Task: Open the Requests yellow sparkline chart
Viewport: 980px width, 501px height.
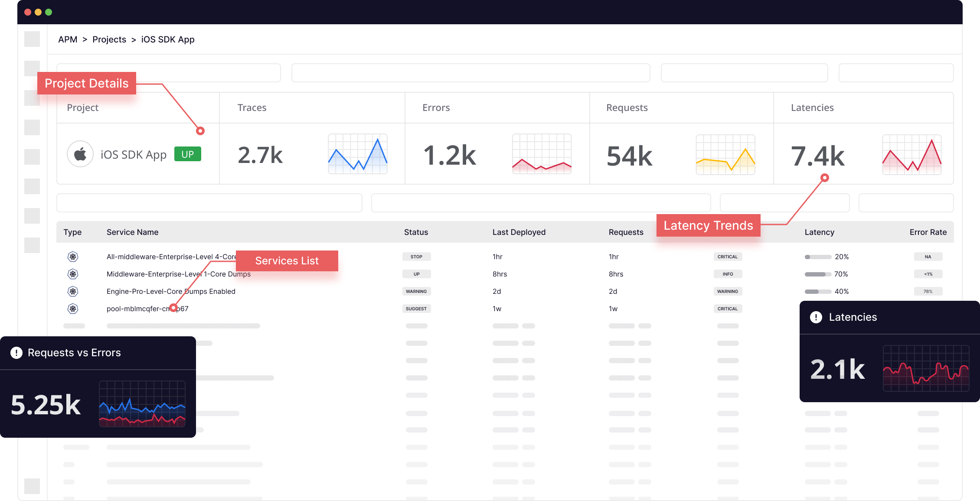Action: click(725, 155)
